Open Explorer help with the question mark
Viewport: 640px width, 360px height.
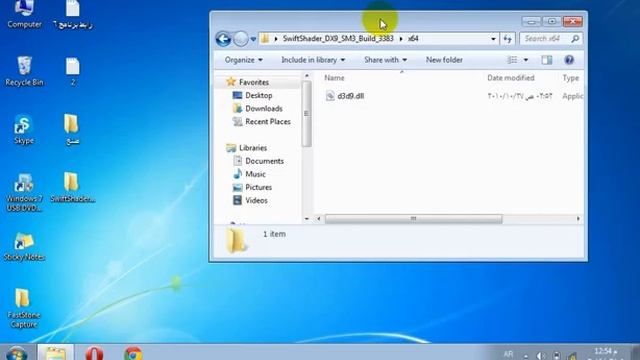569,60
